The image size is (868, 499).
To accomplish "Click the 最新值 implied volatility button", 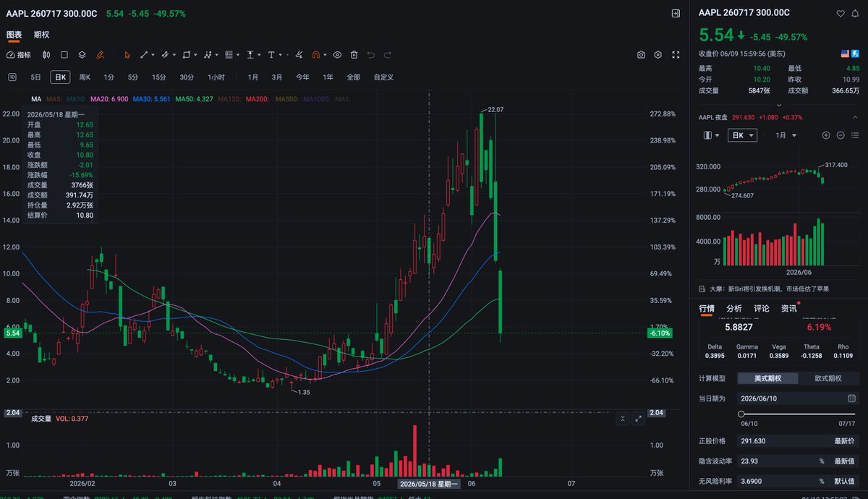I will coord(844,461).
